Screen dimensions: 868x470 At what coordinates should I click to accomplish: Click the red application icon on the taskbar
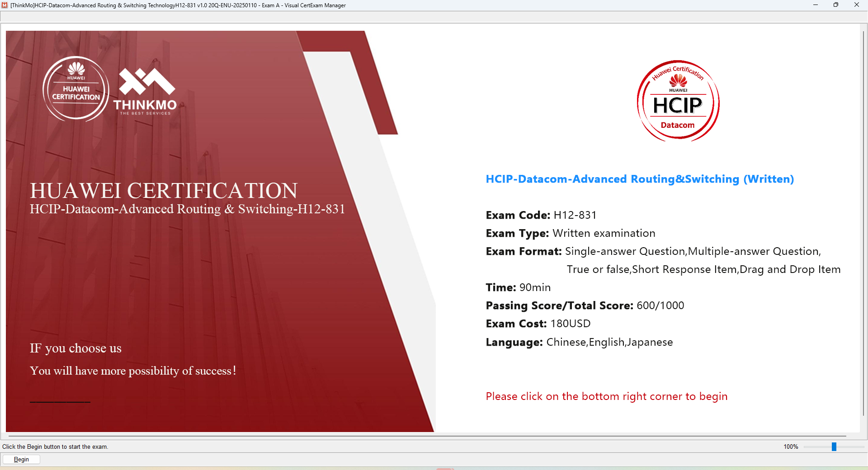point(445,469)
